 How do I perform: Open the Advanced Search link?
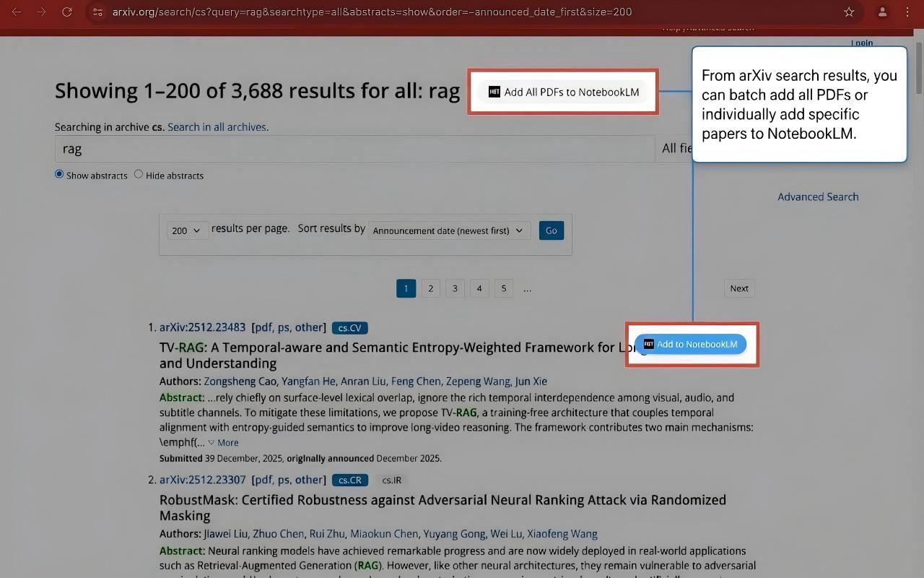pos(818,196)
